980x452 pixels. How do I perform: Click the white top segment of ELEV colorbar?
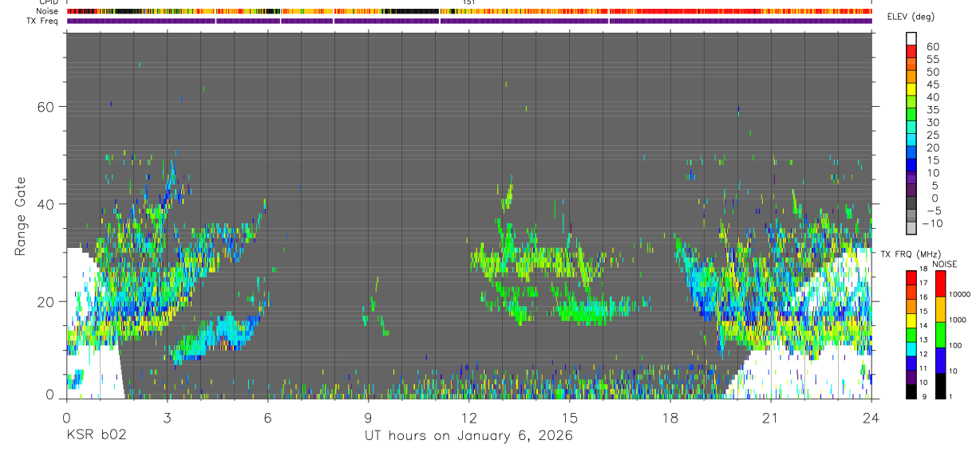tap(911, 37)
